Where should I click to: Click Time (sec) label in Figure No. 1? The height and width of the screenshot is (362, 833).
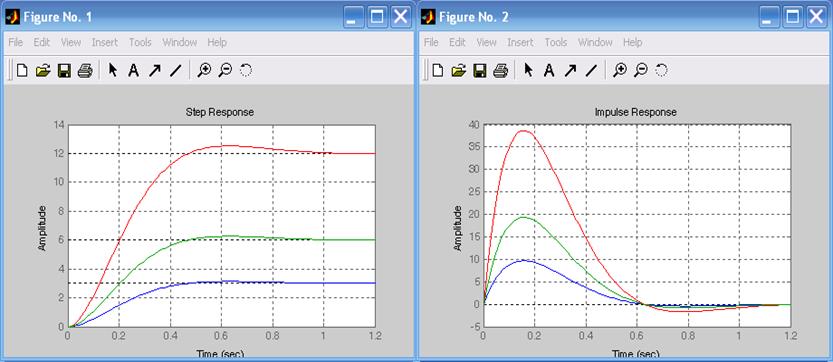click(220, 352)
